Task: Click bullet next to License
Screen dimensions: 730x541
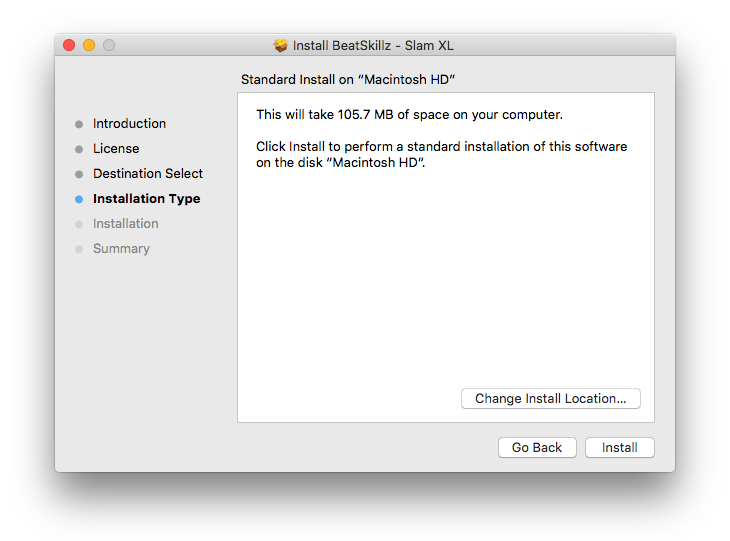Action: pos(79,149)
